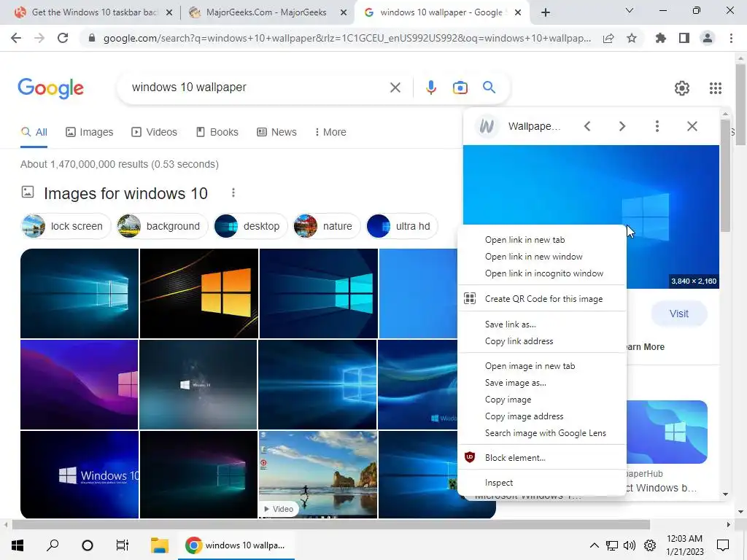Screen dimensions: 747x560
Task: Choose Inspect from context menu
Action: pos(542,483)
